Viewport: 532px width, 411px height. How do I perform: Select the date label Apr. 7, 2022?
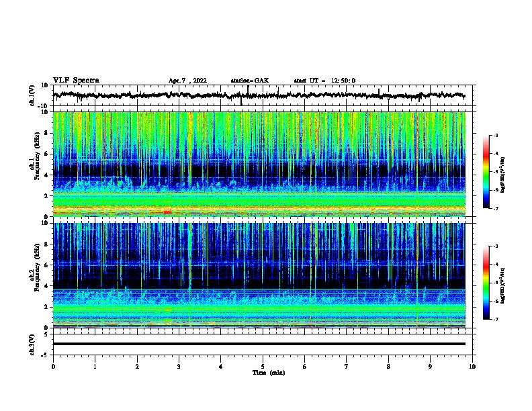pyautogui.click(x=187, y=81)
